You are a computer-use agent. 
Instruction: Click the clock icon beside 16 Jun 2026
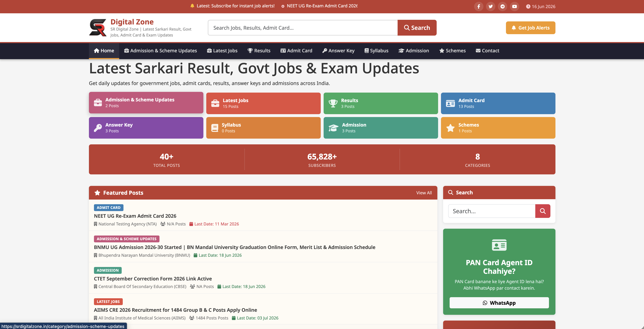pyautogui.click(x=528, y=6)
